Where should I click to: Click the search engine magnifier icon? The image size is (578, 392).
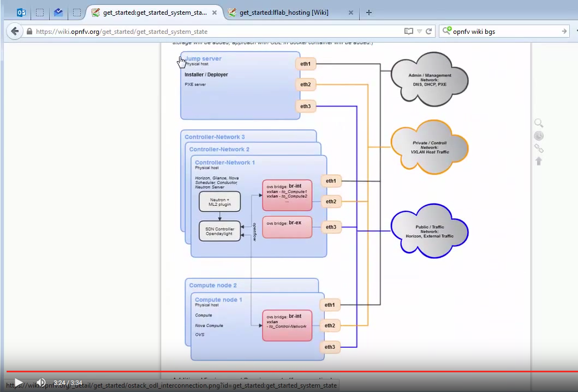point(446,31)
